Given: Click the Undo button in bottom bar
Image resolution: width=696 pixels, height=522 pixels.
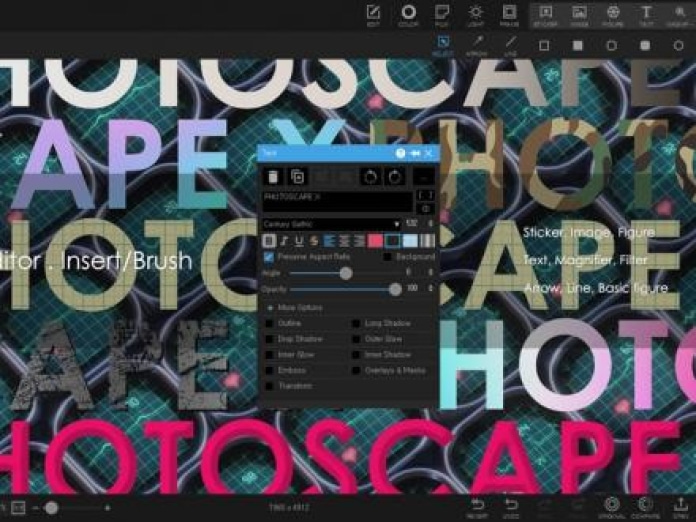Looking at the screenshot, I should [x=511, y=508].
